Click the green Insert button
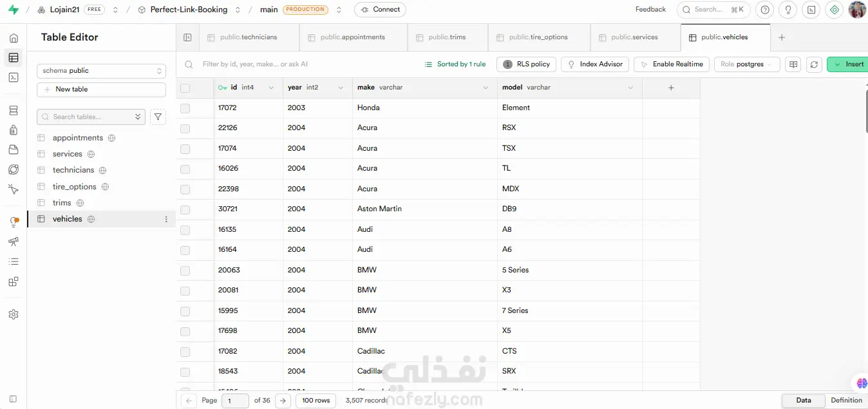 click(848, 64)
